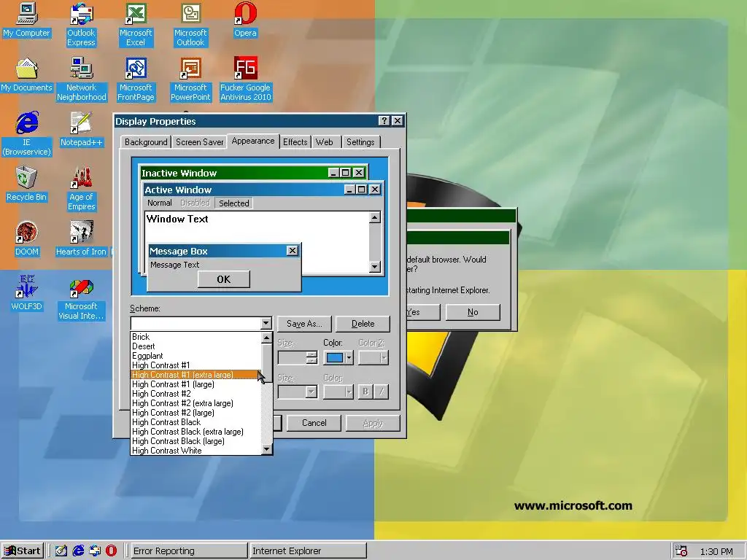
Task: Click the quick launch Opera icon
Action: [111, 551]
